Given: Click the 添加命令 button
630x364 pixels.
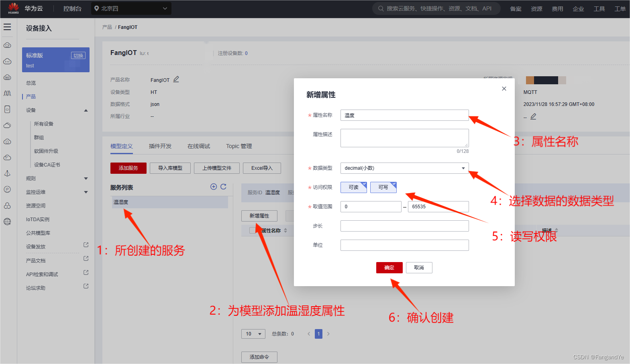Looking at the screenshot, I should pos(259,357).
